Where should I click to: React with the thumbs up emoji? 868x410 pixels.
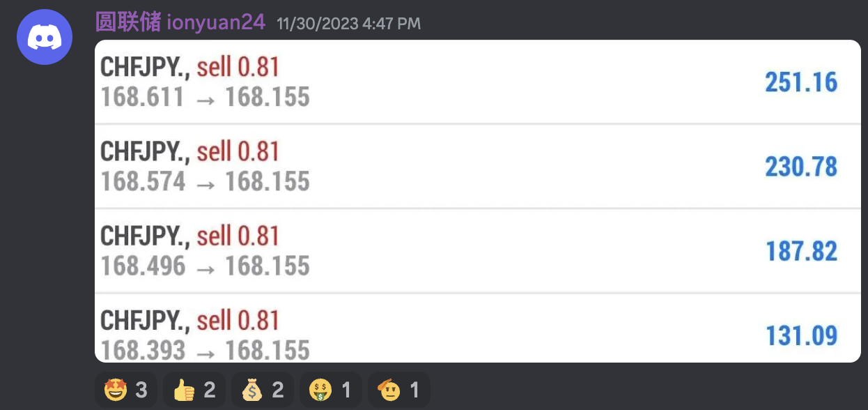pyautogui.click(x=194, y=390)
